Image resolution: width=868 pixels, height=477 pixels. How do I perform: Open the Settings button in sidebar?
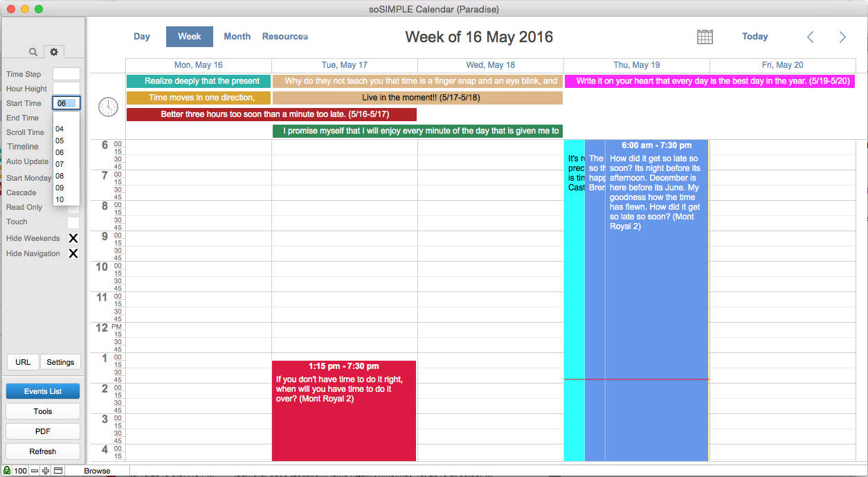coord(60,362)
